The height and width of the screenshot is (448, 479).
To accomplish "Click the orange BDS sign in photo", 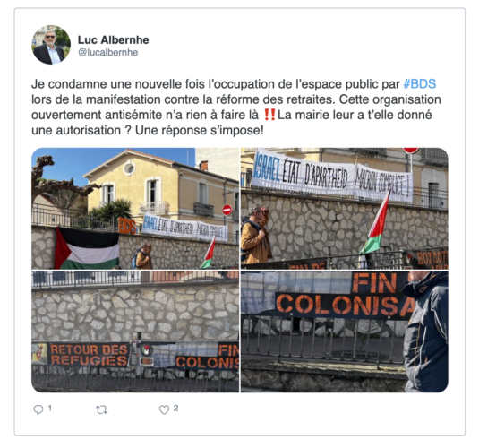I will [127, 226].
